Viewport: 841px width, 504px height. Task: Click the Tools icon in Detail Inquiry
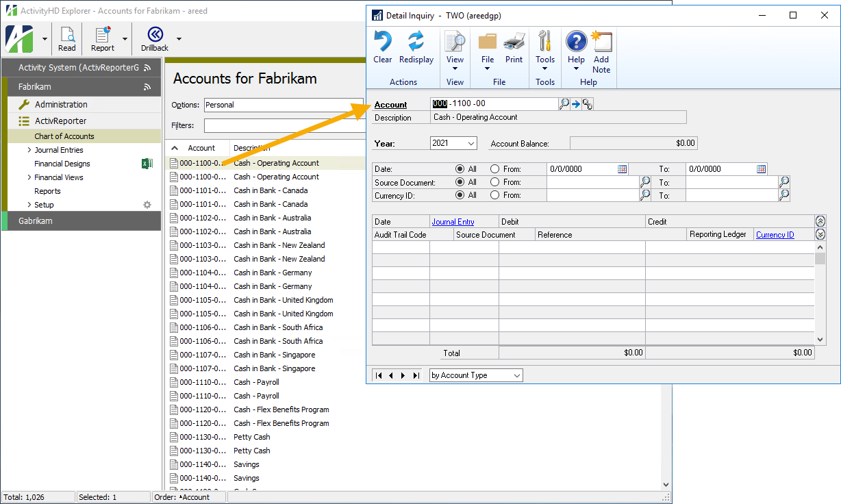pyautogui.click(x=545, y=41)
